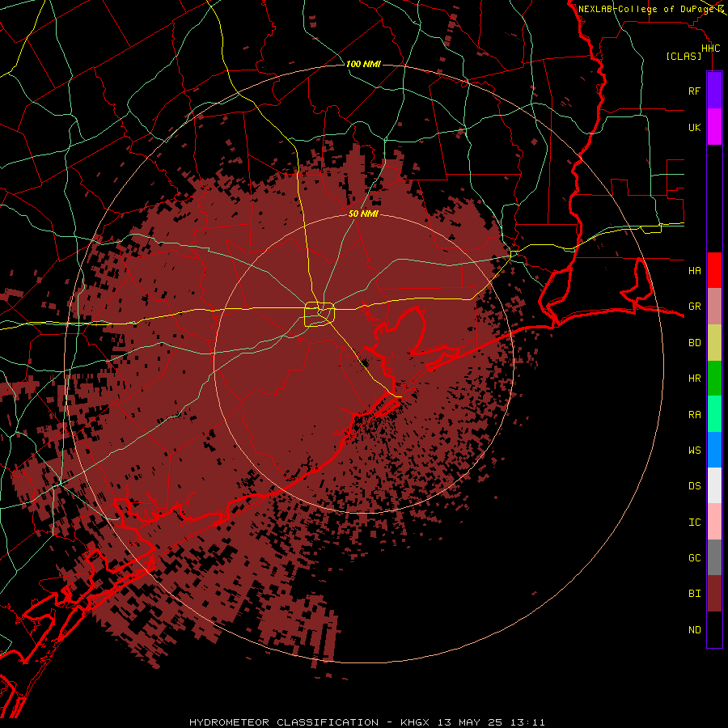Click the Hydrometeor Classification KHGX caption
This screenshot has height=728, width=728.
click(x=366, y=722)
